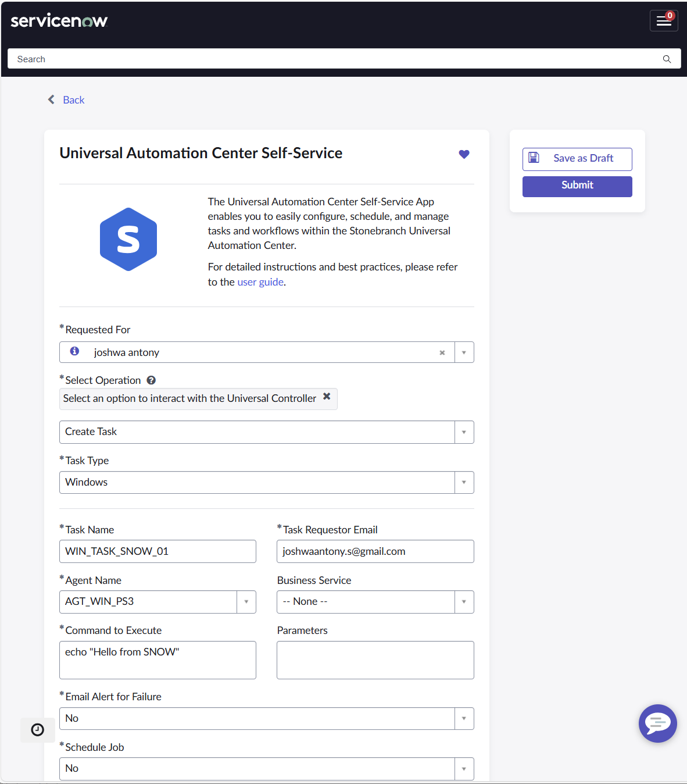Image resolution: width=687 pixels, height=784 pixels.
Task: Open the Schedule Job dropdown
Action: click(x=267, y=769)
